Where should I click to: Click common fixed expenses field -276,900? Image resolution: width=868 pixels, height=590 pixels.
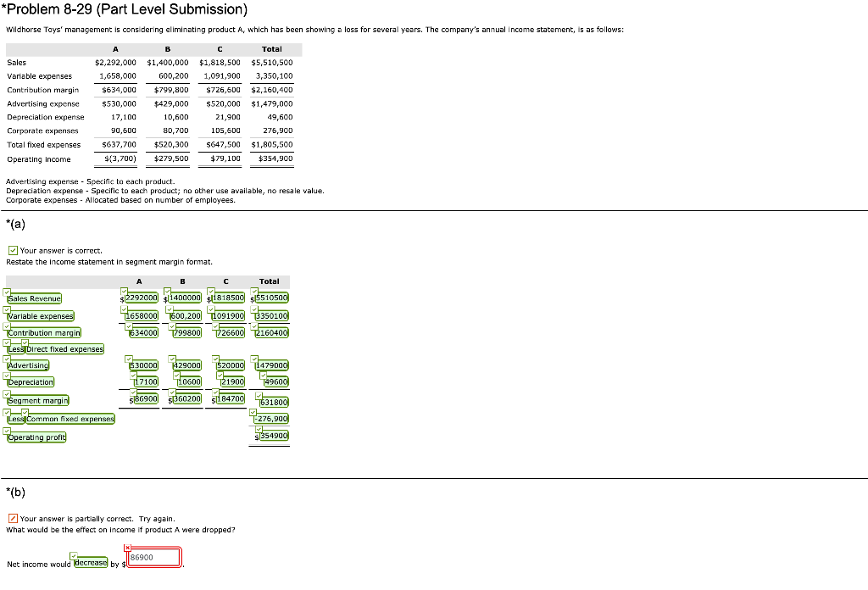pyautogui.click(x=271, y=419)
